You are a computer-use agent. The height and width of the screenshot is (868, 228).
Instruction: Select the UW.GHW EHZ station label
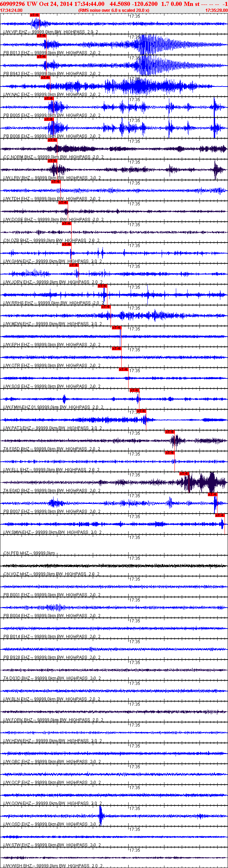52,261
